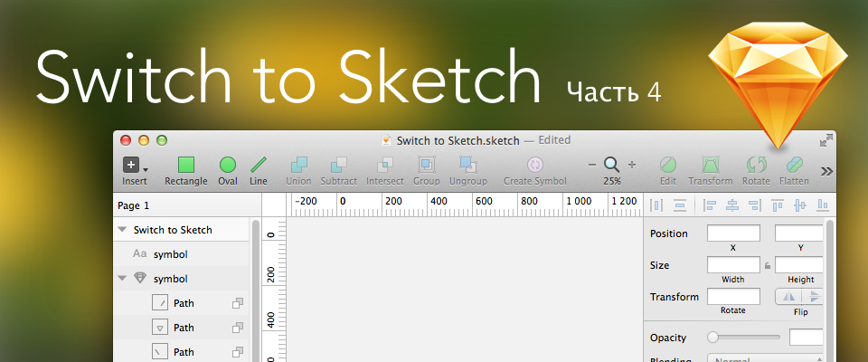Viewport: 868px width, 362px height.
Task: Click the inspector panel scrollbar
Action: [829, 291]
